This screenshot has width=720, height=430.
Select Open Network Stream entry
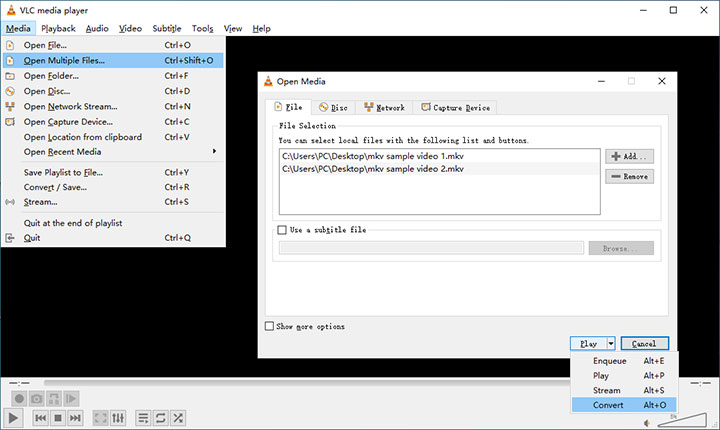[x=113, y=106]
